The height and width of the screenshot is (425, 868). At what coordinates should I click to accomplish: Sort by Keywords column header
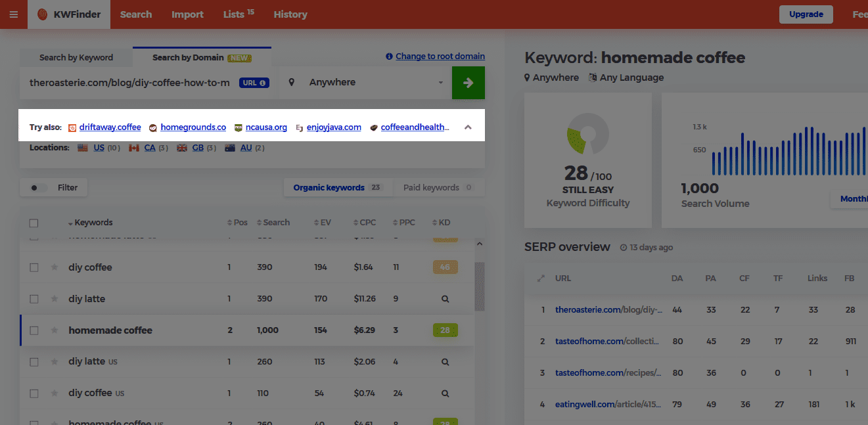[91, 223]
